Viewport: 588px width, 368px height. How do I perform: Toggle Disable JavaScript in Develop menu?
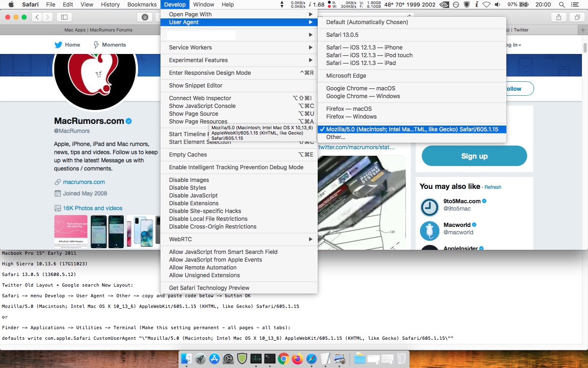click(x=239, y=195)
